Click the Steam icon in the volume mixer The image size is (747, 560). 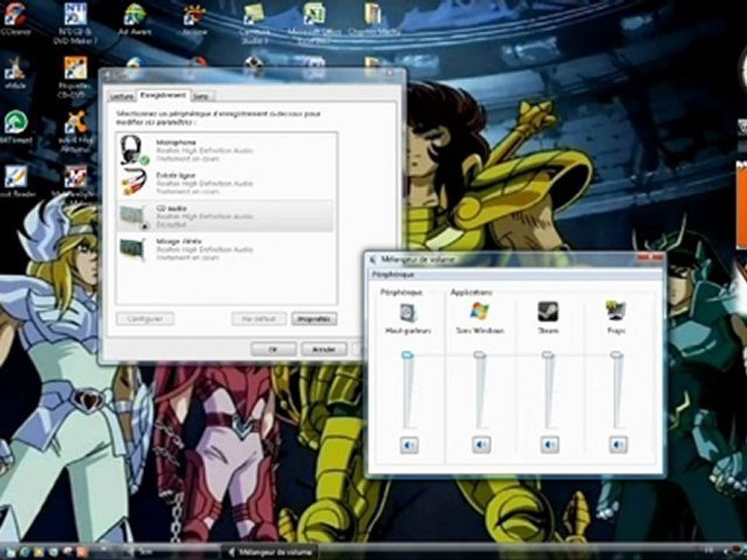click(x=548, y=311)
